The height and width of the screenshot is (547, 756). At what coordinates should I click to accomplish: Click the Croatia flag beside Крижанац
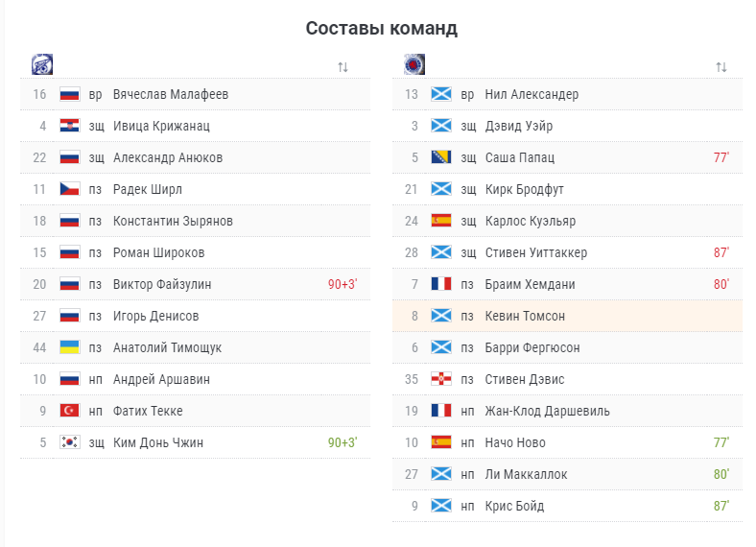click(x=69, y=126)
